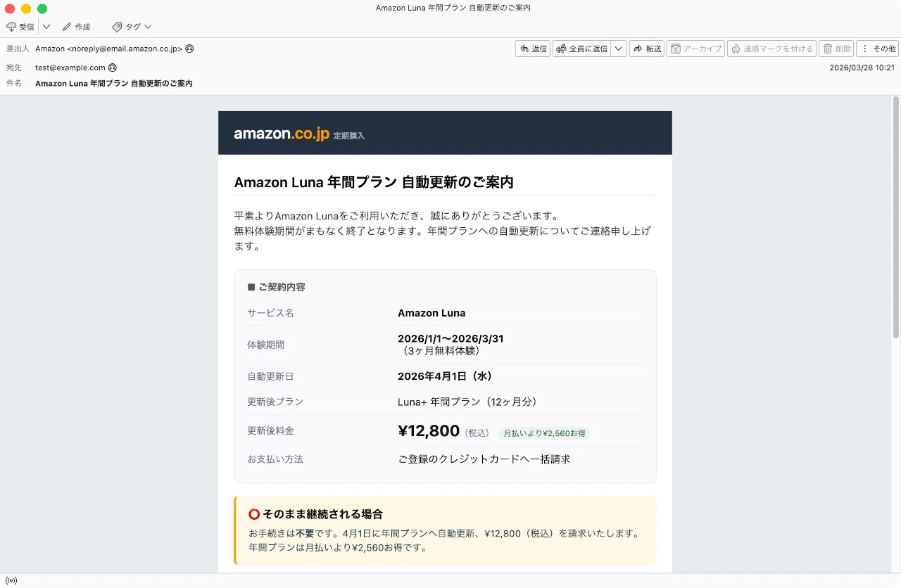Click the subject line in the header
Screen dimensions: 901x588
pyautogui.click(x=114, y=83)
